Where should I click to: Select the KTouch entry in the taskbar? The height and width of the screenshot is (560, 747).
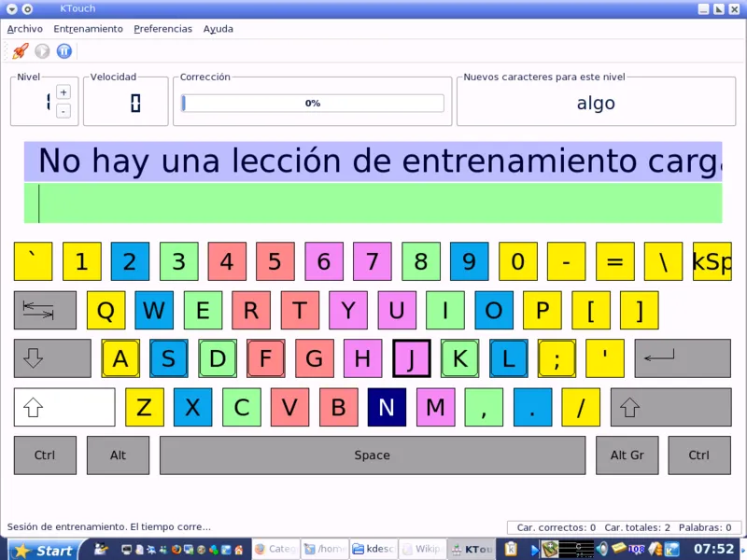472,549
